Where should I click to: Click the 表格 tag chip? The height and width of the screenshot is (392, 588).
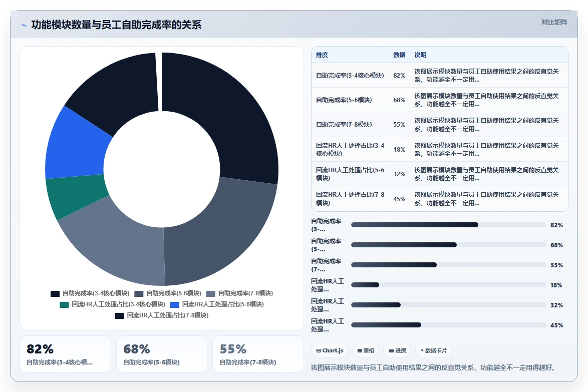tap(366, 350)
